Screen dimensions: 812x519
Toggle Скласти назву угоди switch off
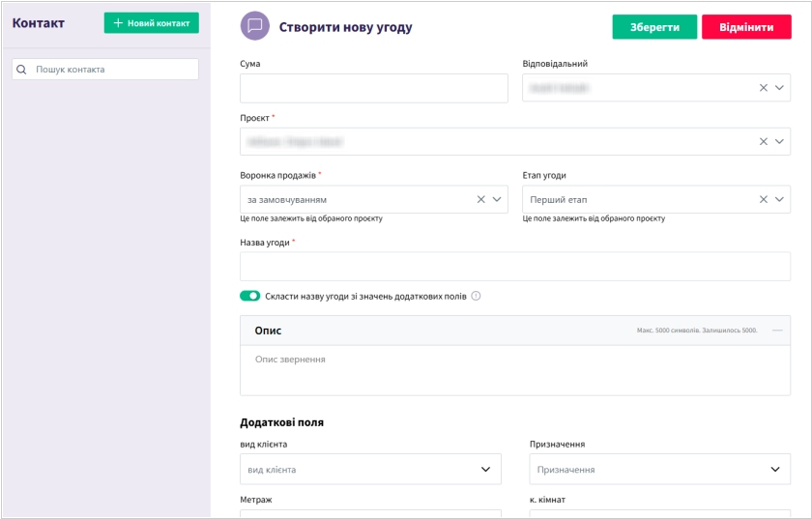[x=250, y=297]
